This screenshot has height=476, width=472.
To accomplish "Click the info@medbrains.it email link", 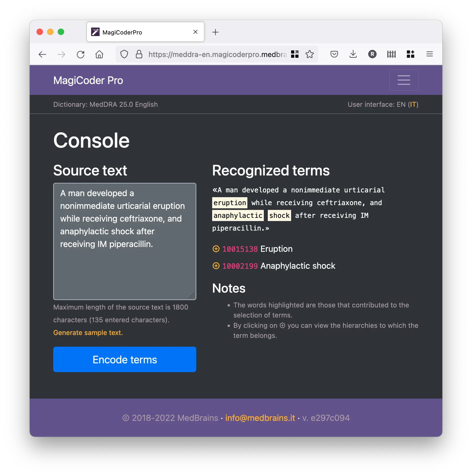I will (x=260, y=418).
